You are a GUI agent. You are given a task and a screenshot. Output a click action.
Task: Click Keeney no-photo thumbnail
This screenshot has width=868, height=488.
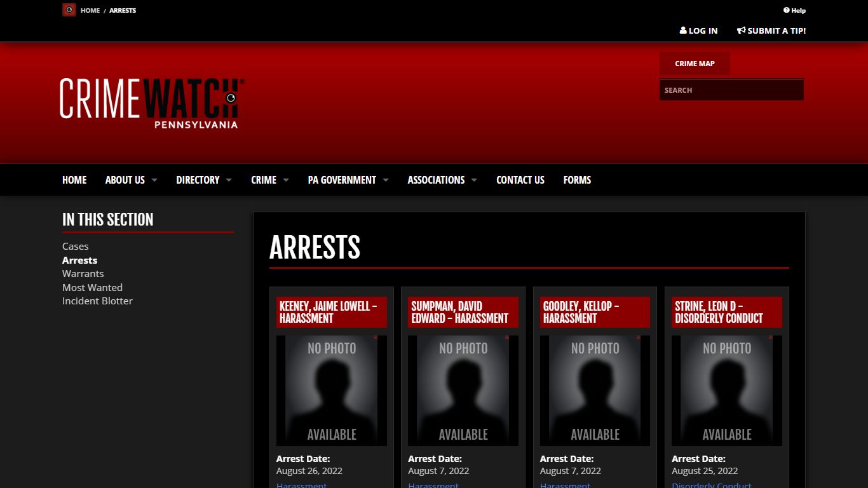(332, 391)
